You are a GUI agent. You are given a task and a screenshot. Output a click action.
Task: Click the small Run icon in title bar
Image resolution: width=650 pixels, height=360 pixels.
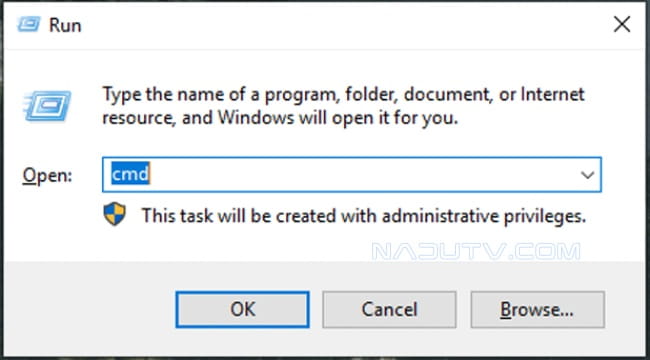pyautogui.click(x=29, y=25)
